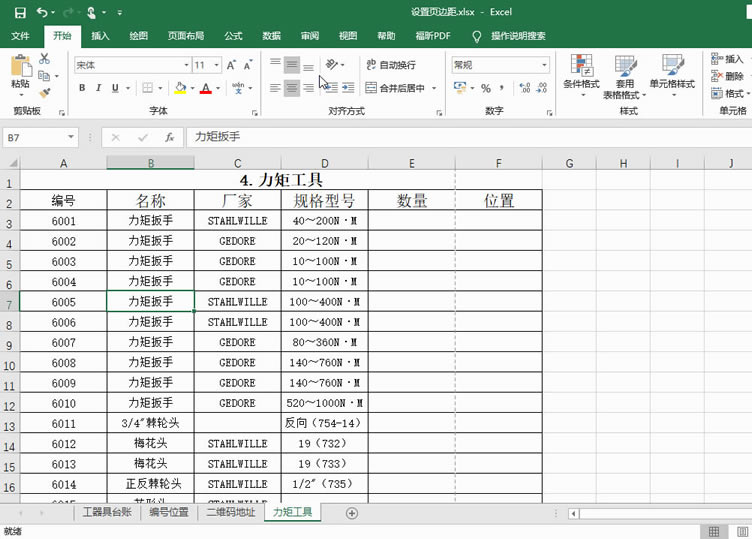Apply the yellow fill color bucket
The image size is (752, 539).
pos(180,88)
